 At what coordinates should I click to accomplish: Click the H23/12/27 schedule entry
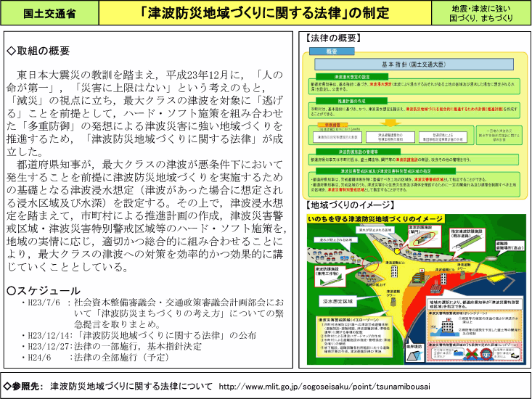coord(111,346)
